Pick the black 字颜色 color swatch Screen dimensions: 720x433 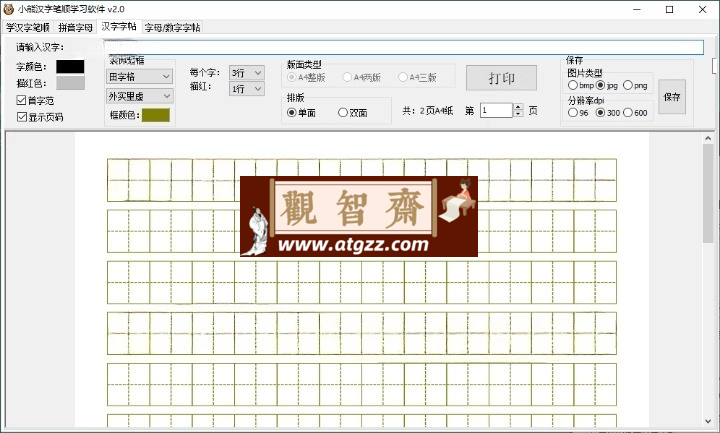(70, 67)
